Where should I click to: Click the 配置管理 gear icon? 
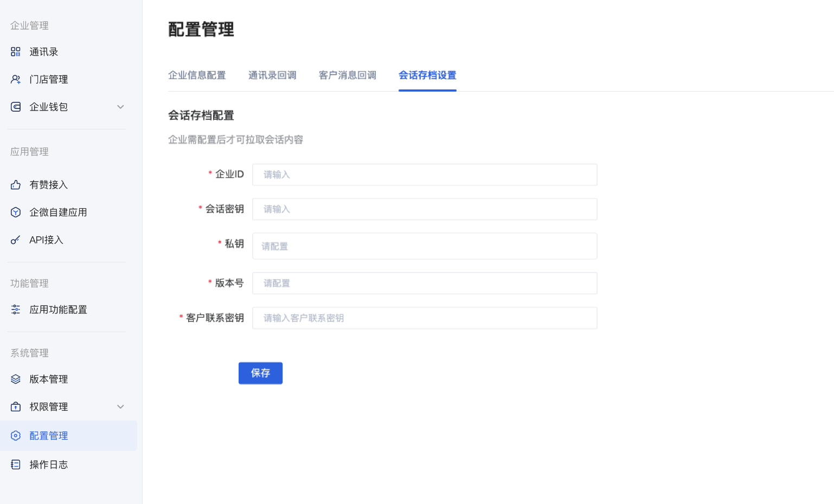click(x=16, y=436)
